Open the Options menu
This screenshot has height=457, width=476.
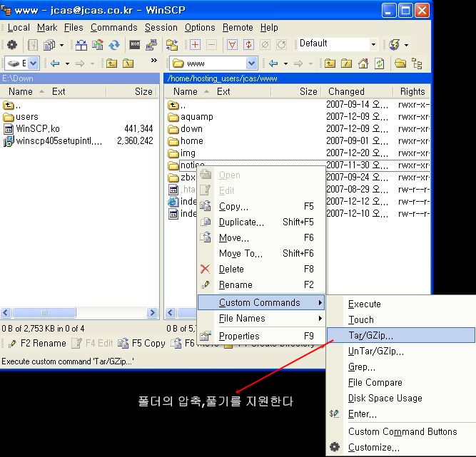coord(200,28)
